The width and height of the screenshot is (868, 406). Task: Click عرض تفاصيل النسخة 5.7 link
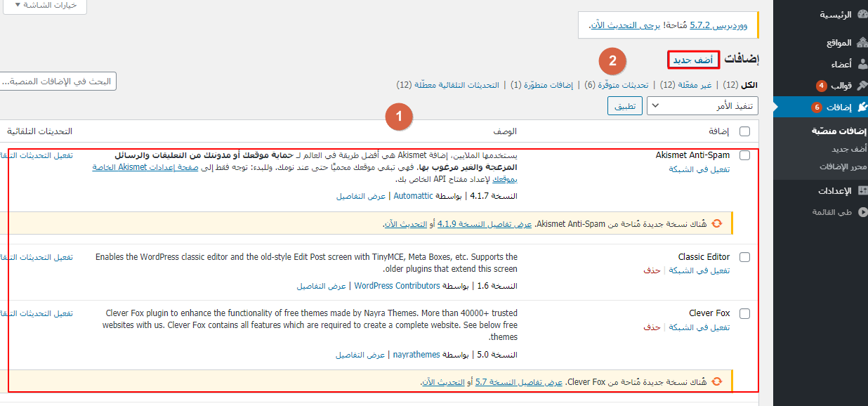[x=519, y=382]
